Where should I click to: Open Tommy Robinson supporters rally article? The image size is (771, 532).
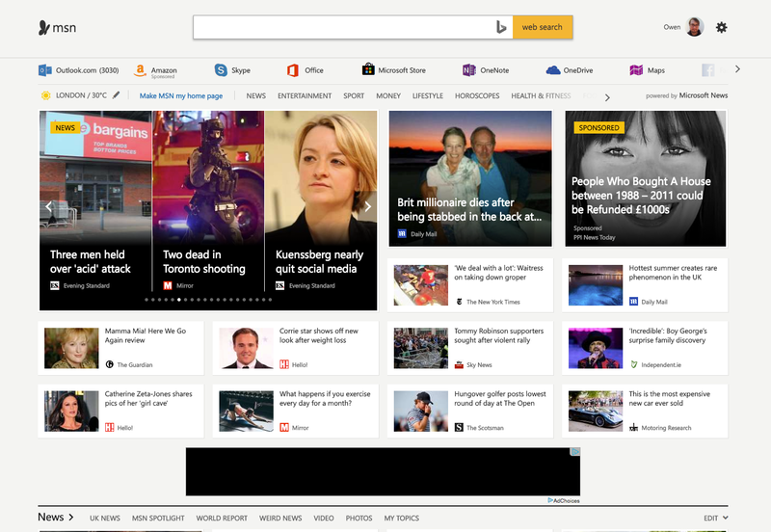(470, 348)
